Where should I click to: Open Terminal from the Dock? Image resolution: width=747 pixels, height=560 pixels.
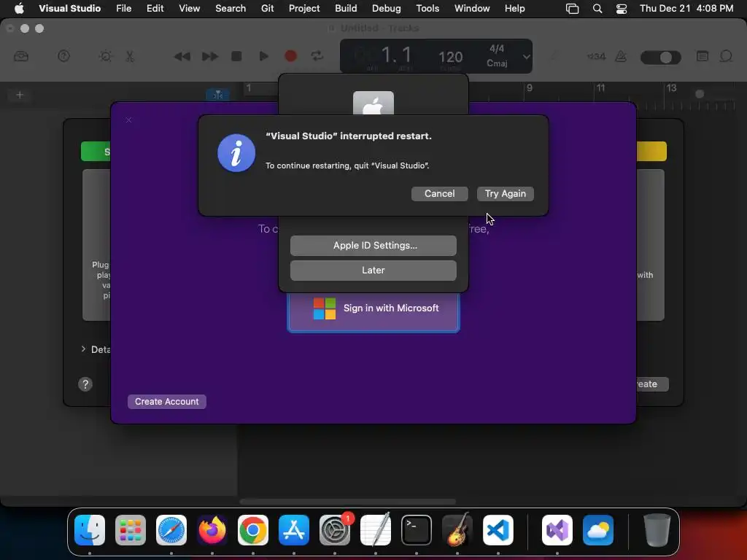click(x=417, y=530)
